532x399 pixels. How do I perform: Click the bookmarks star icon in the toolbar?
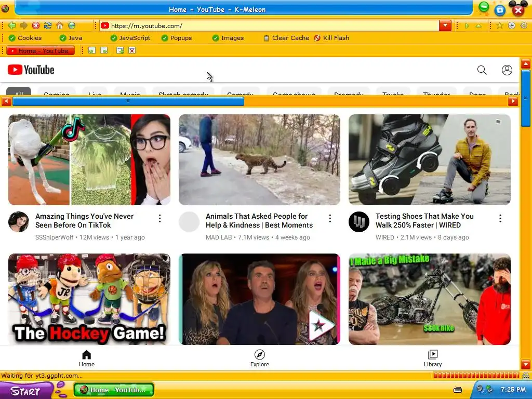tap(499, 25)
